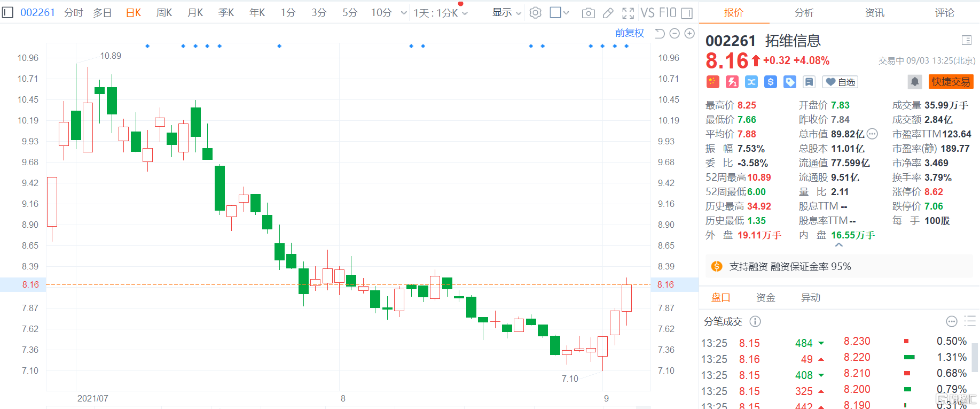Viewport: 980px width, 409px height.
Task: Click the 支持融资 margin info text
Action: click(790, 266)
